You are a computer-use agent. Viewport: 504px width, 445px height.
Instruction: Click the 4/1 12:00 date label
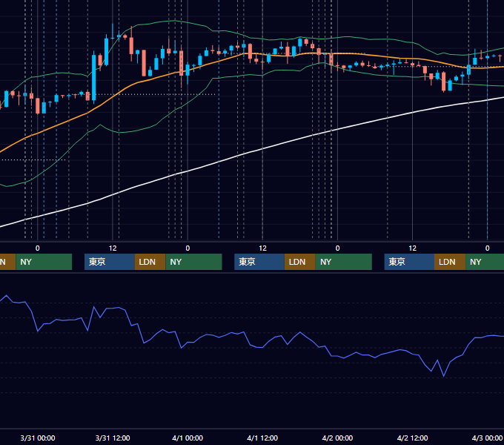[262, 438]
